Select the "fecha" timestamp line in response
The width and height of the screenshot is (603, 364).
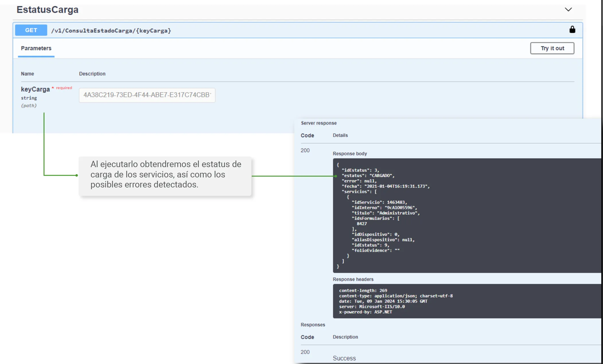click(386, 186)
